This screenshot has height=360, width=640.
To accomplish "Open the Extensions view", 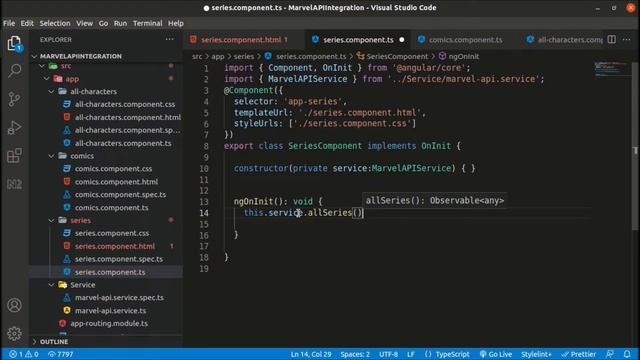I will [x=14, y=156].
